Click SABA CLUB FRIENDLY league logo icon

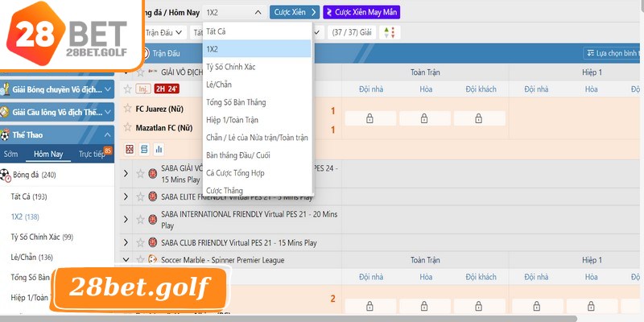pos(153,243)
